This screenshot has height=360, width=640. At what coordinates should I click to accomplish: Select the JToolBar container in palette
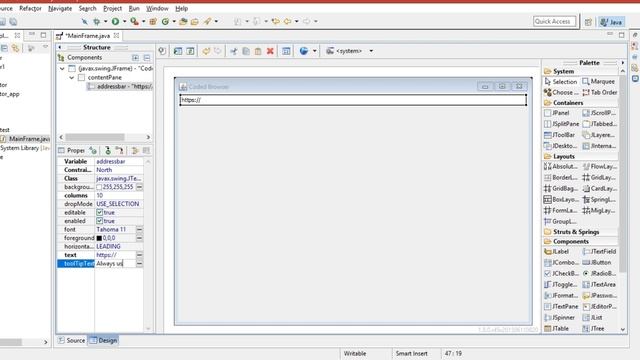point(560,135)
